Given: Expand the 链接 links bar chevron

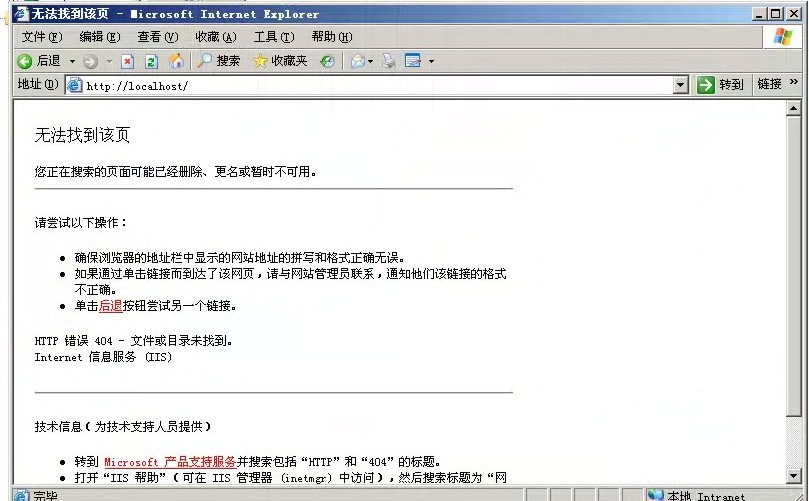Looking at the screenshot, I should click(794, 82).
